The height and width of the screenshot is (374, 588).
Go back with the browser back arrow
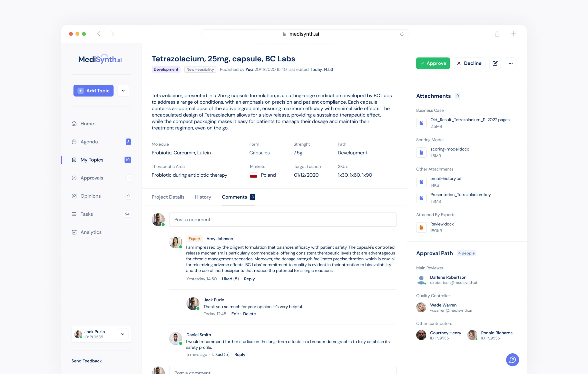tap(99, 34)
